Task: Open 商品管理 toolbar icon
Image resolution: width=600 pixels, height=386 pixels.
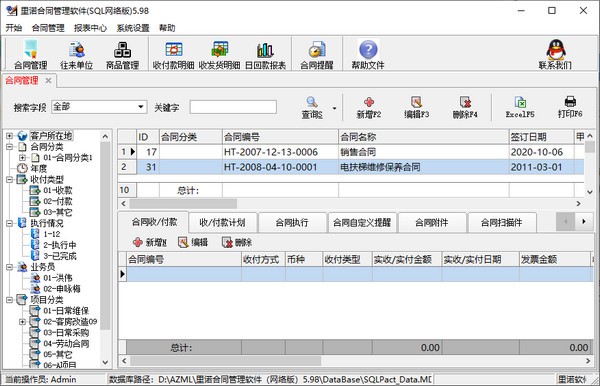Action: coord(122,54)
